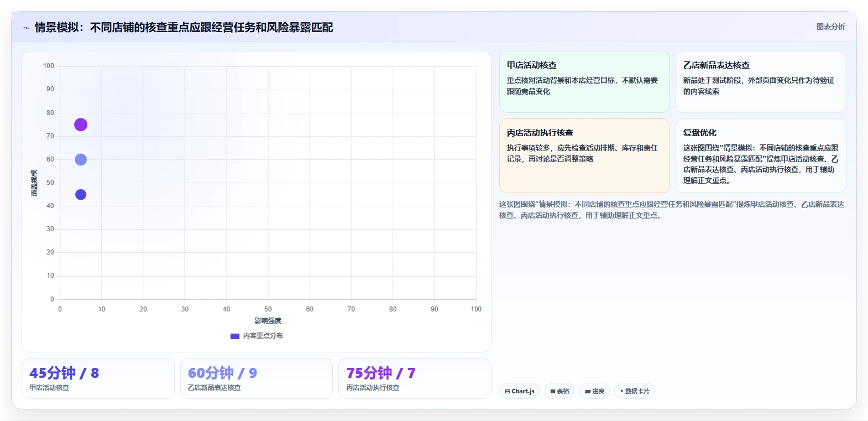Click the y-axis tick label 100
The image size is (868, 421).
(x=49, y=66)
